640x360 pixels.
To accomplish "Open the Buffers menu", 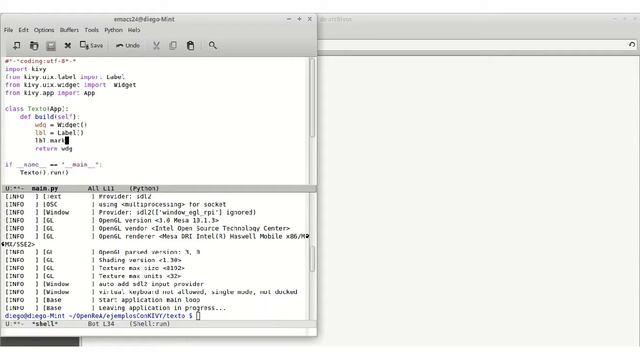I will [x=69, y=30].
